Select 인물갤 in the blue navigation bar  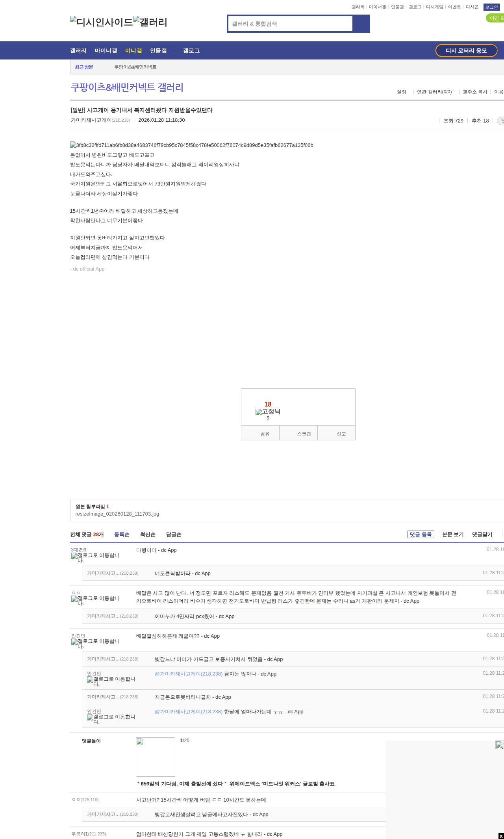coord(158,51)
